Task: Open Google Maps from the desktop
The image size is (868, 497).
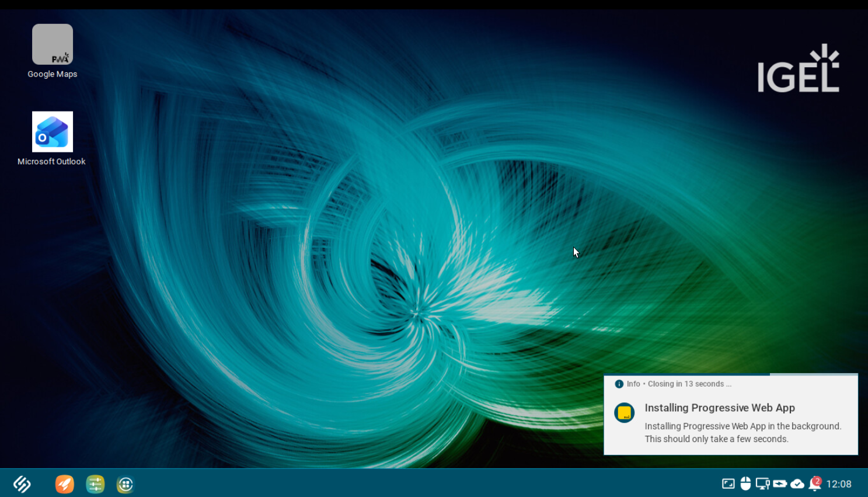Action: pos(53,44)
